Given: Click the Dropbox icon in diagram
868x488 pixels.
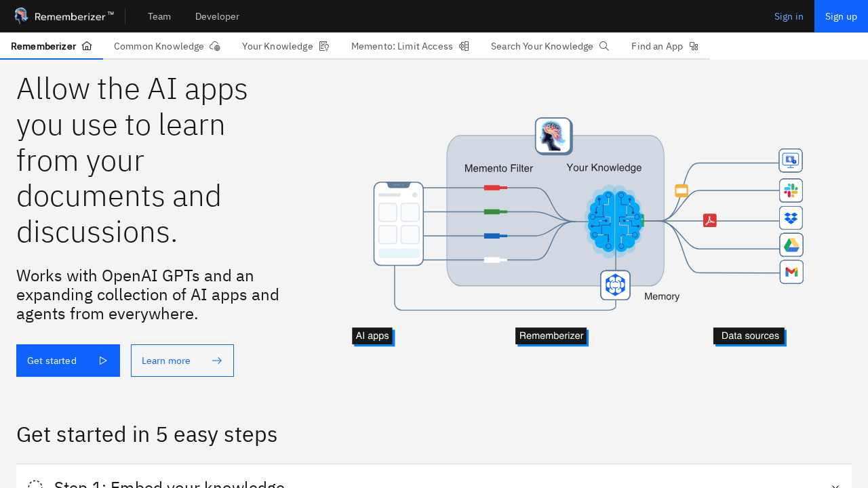Looking at the screenshot, I should coord(791,218).
